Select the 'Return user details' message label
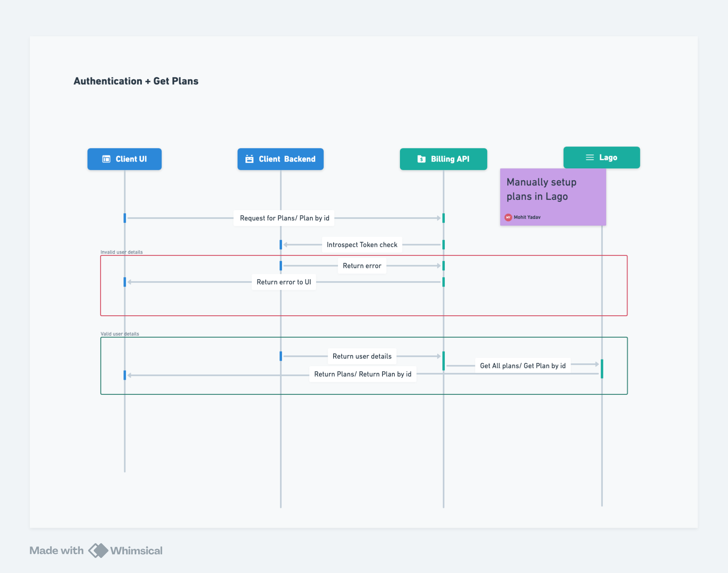Image resolution: width=728 pixels, height=573 pixels. tap(362, 356)
